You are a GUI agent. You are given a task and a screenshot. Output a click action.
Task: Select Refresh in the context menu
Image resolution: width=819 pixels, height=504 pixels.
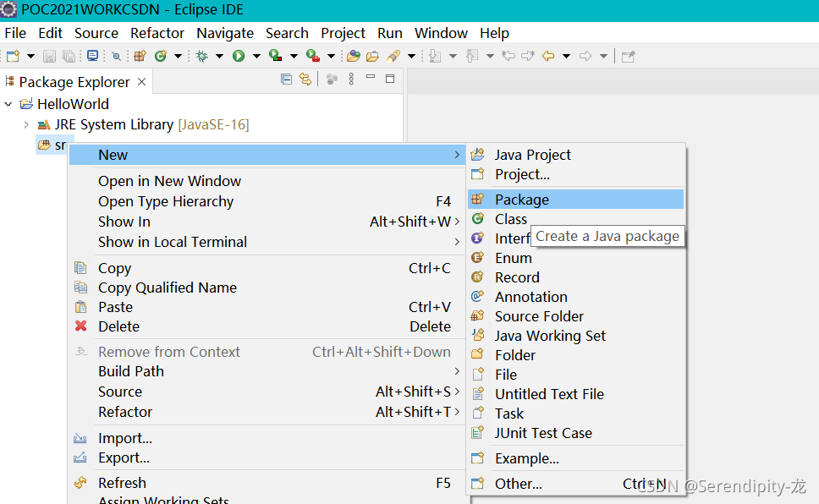pyautogui.click(x=267, y=483)
